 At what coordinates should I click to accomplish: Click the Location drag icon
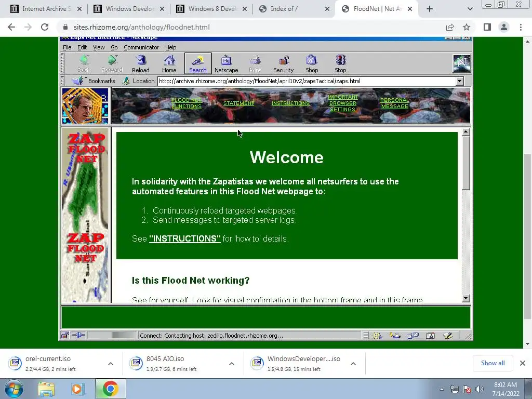[126, 81]
